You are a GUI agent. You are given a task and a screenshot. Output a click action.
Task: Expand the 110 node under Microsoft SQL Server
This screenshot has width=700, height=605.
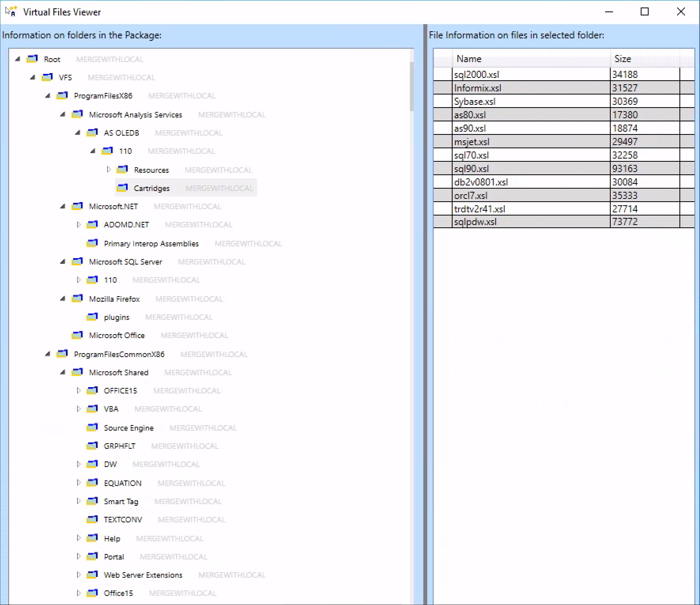point(79,280)
